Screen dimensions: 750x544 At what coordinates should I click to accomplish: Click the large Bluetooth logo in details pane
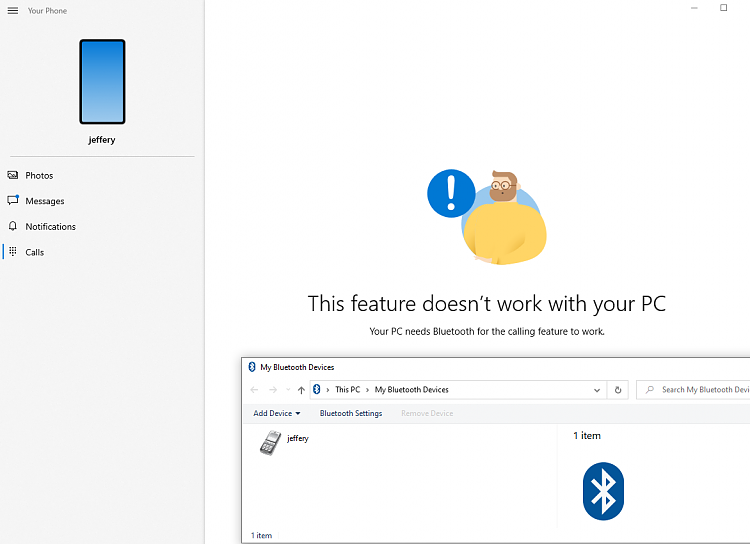[603, 491]
